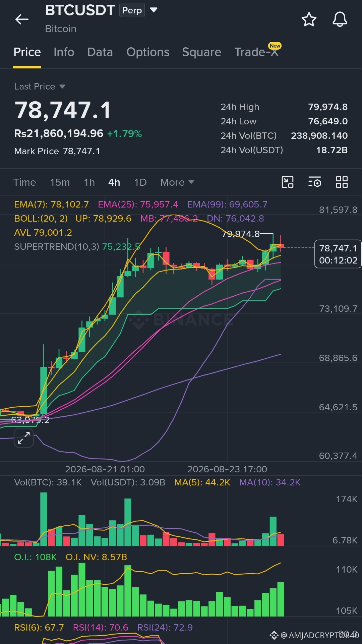The image size is (362, 644).
Task: Tap the AVL 79,001.2 label
Action: coord(43,232)
